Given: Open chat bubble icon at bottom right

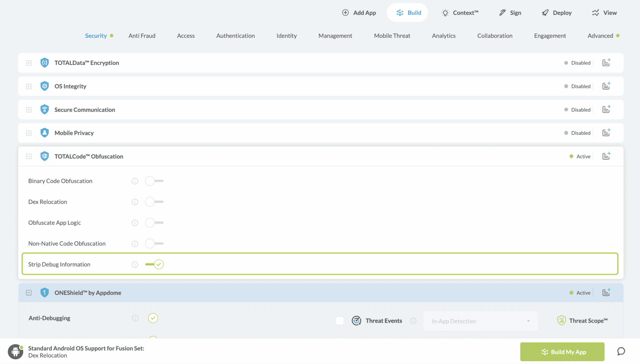Looking at the screenshot, I should point(621,352).
